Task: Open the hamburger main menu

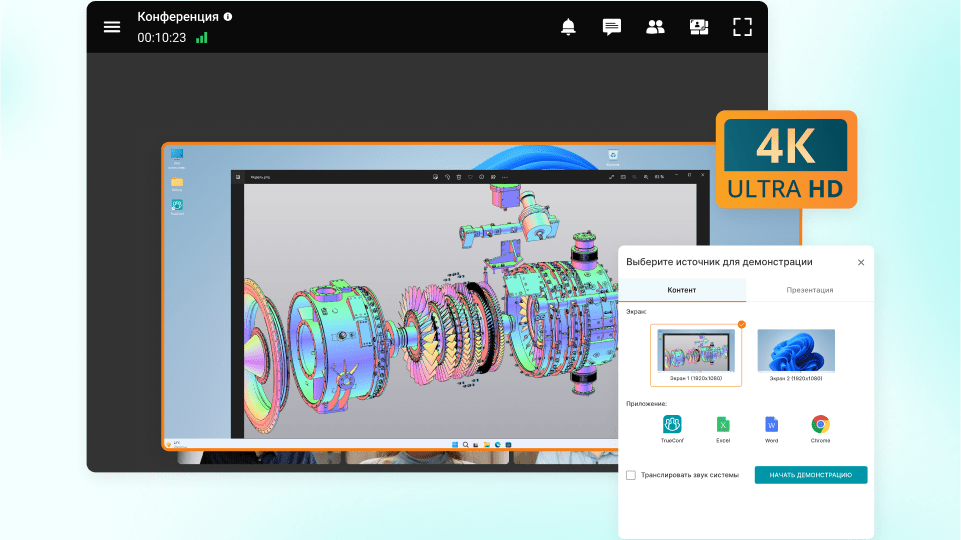Action: tap(112, 27)
